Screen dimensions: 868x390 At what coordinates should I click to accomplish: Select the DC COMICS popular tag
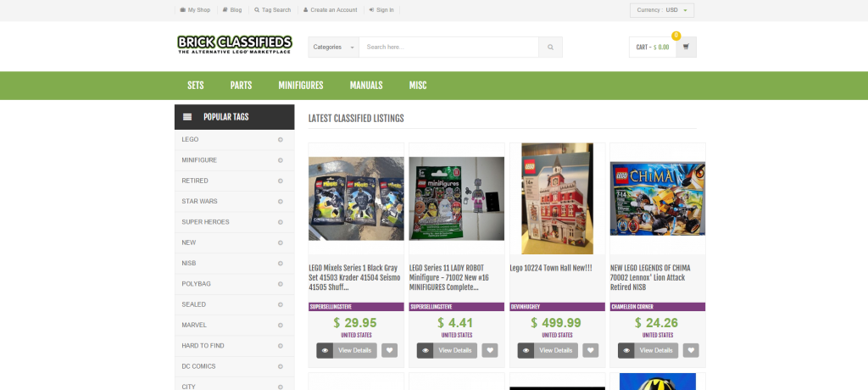coord(198,367)
